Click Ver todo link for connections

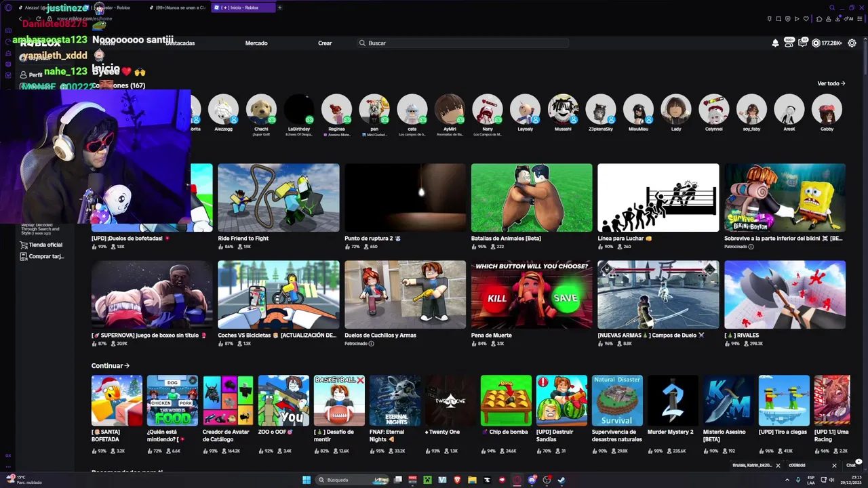(x=831, y=83)
